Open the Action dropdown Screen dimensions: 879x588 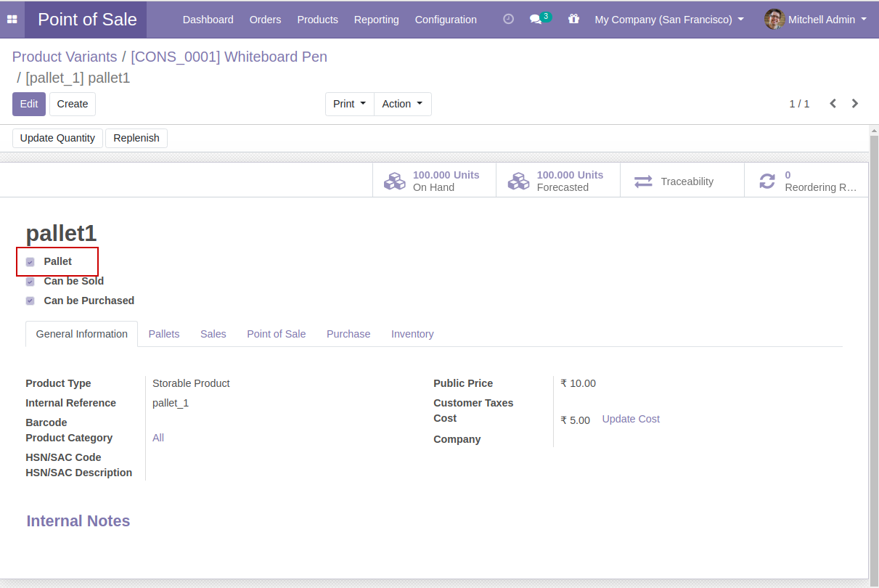[403, 104]
